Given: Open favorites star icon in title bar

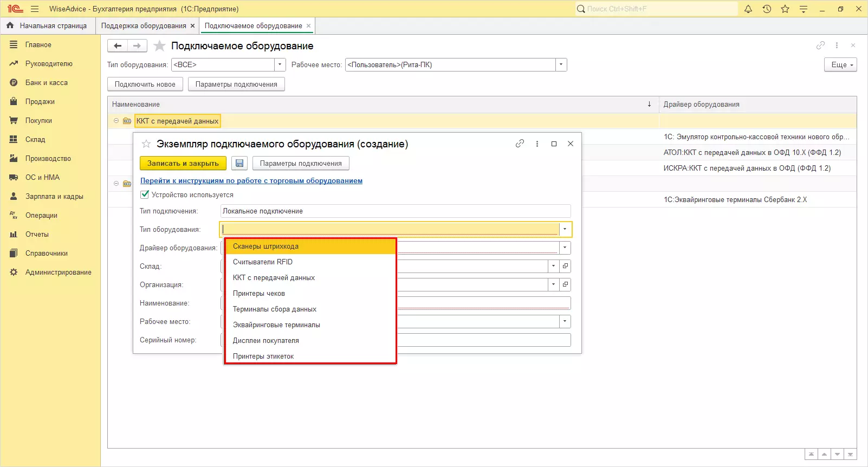Looking at the screenshot, I should pyautogui.click(x=785, y=9).
